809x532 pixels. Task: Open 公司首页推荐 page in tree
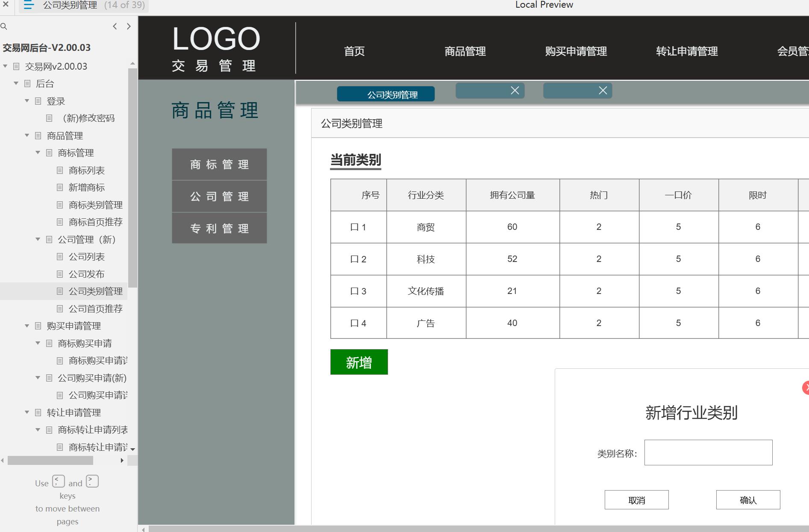96,309
